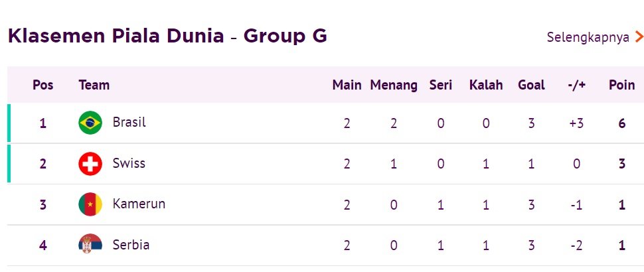Click the Serbia flag icon
Image resolution: width=644 pixels, height=272 pixels.
click(x=90, y=245)
